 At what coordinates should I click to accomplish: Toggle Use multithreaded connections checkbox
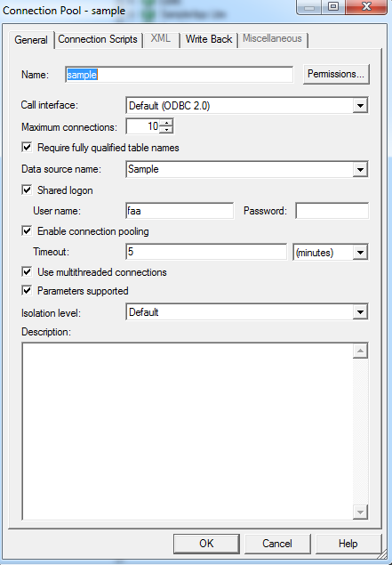[x=27, y=271]
